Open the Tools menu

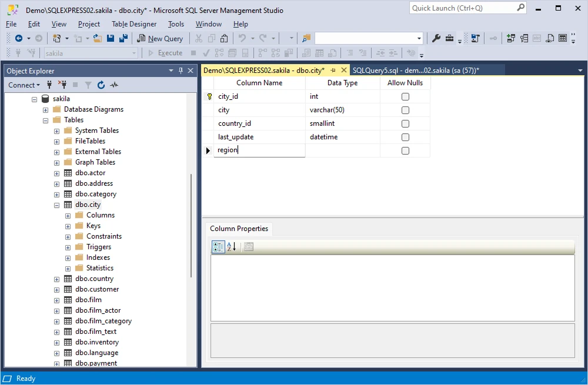coord(176,24)
